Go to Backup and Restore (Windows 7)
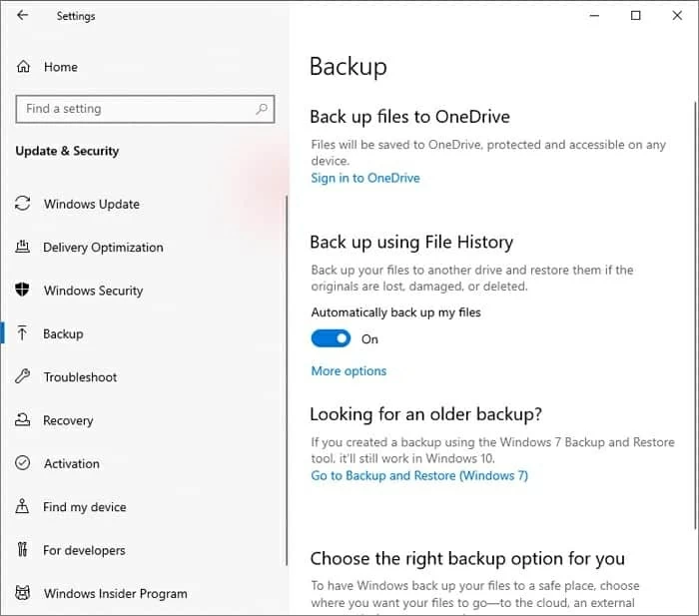Image resolution: width=699 pixels, height=616 pixels. coord(418,476)
